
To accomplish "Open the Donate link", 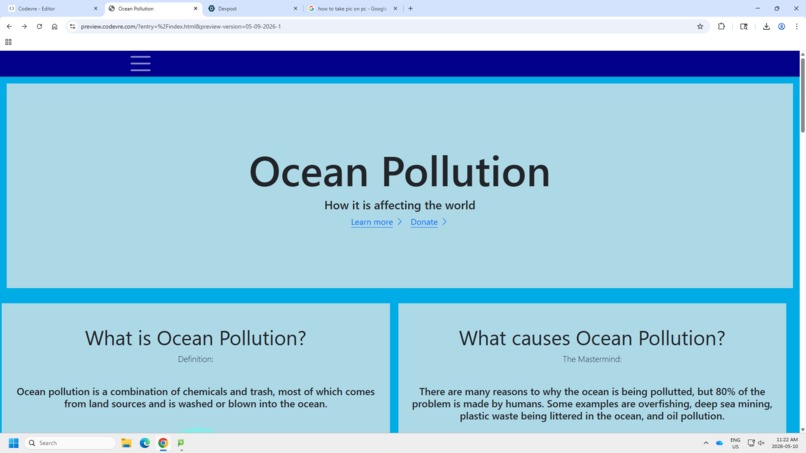I will pos(424,222).
